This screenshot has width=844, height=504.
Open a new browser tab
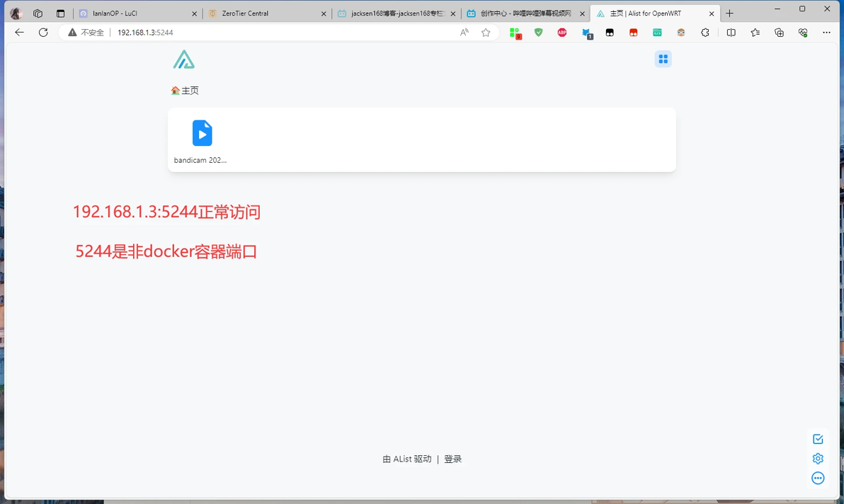point(729,13)
